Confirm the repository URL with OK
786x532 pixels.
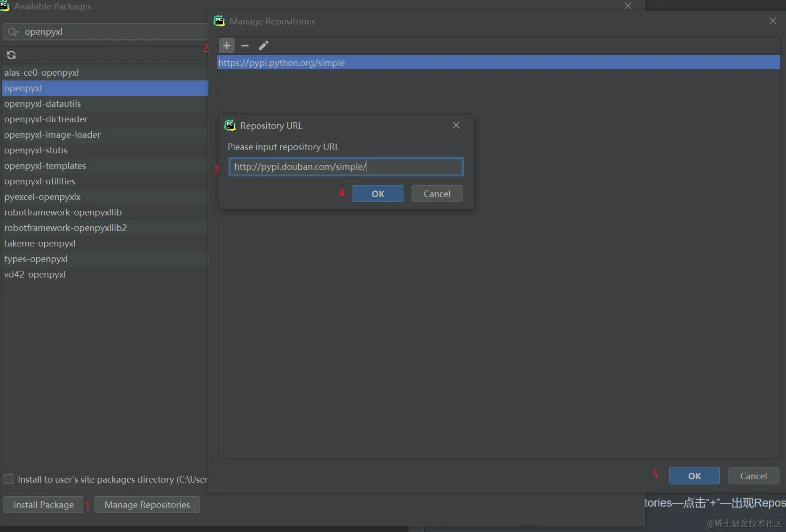(x=378, y=194)
